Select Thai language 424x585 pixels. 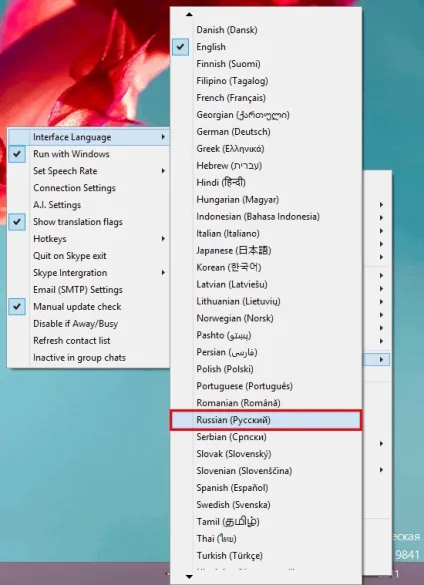(x=266, y=539)
